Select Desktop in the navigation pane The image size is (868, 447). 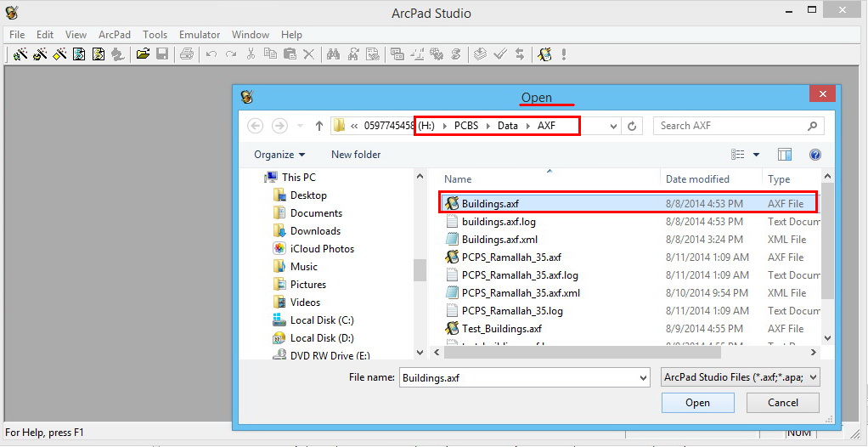click(300, 195)
